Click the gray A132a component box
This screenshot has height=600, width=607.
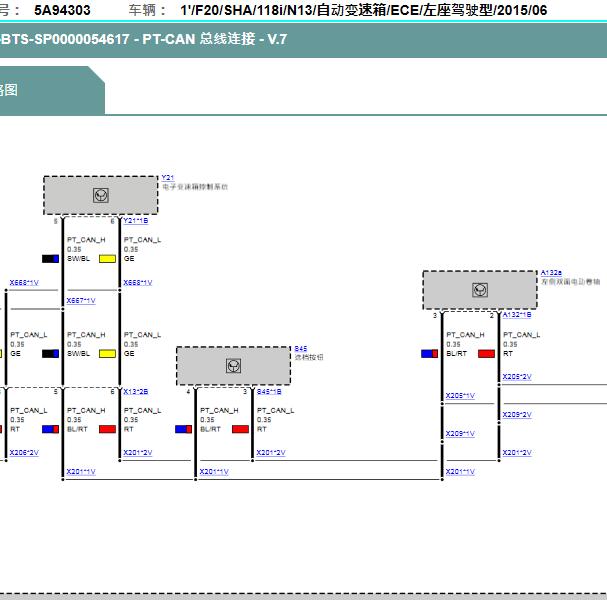tap(480, 290)
